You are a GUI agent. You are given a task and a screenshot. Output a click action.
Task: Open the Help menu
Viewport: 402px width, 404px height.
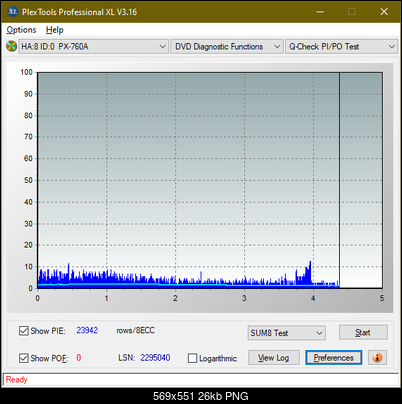point(55,30)
